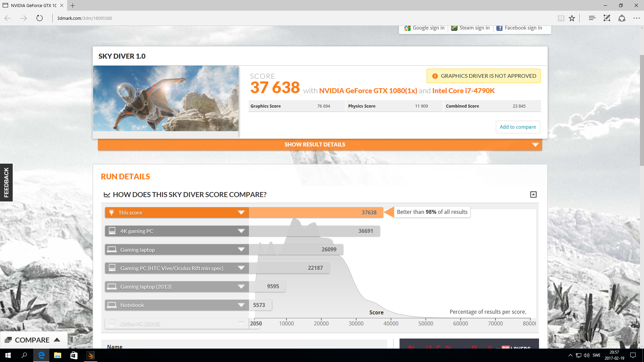Open a new browser tab

pyautogui.click(x=72, y=5)
